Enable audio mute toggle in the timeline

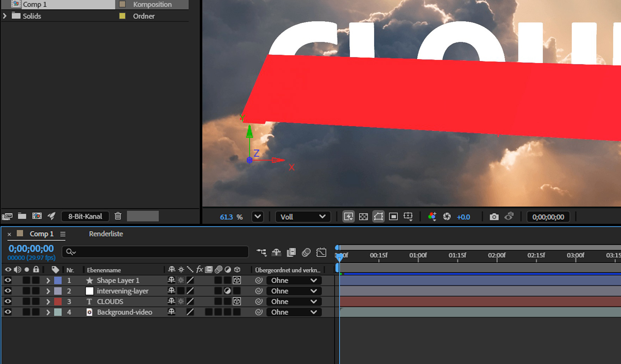click(x=17, y=269)
